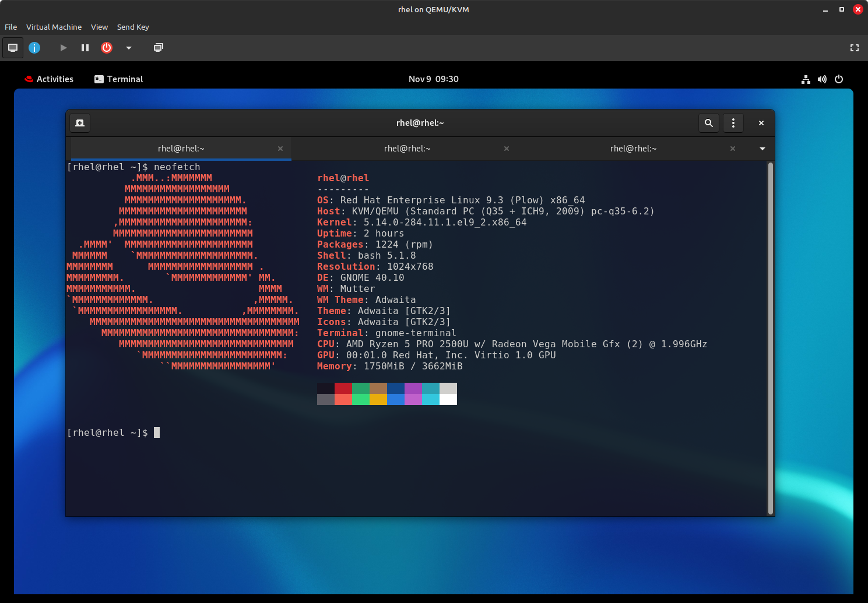Image resolution: width=868 pixels, height=603 pixels.
Task: Click the DE GNOME 40.10 line
Action: [360, 278]
